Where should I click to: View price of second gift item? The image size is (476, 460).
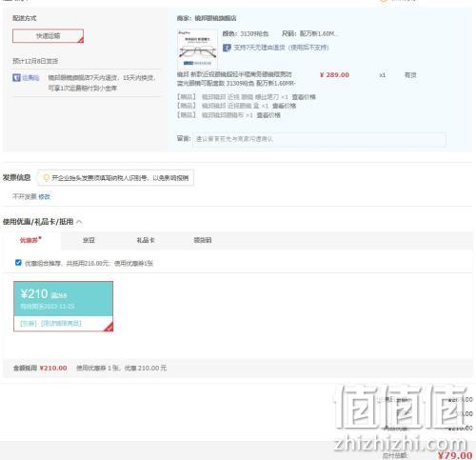click(284, 106)
